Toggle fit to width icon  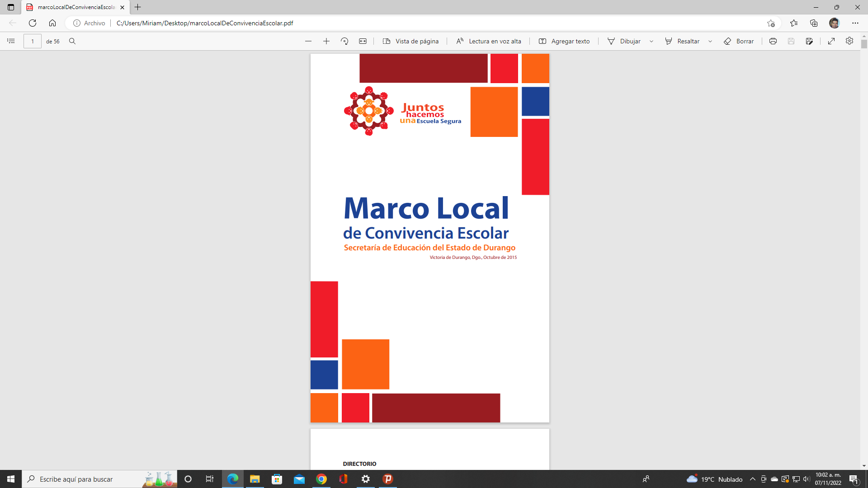[363, 41]
